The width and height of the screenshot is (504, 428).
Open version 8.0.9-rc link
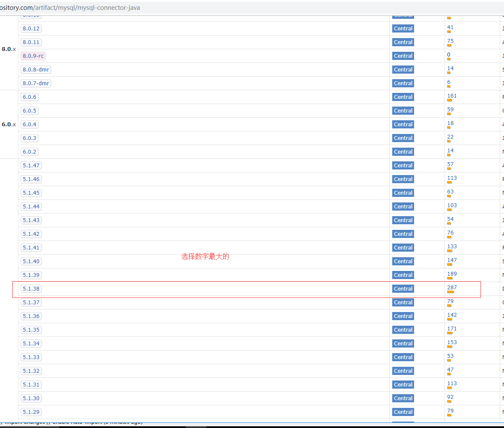(x=33, y=56)
